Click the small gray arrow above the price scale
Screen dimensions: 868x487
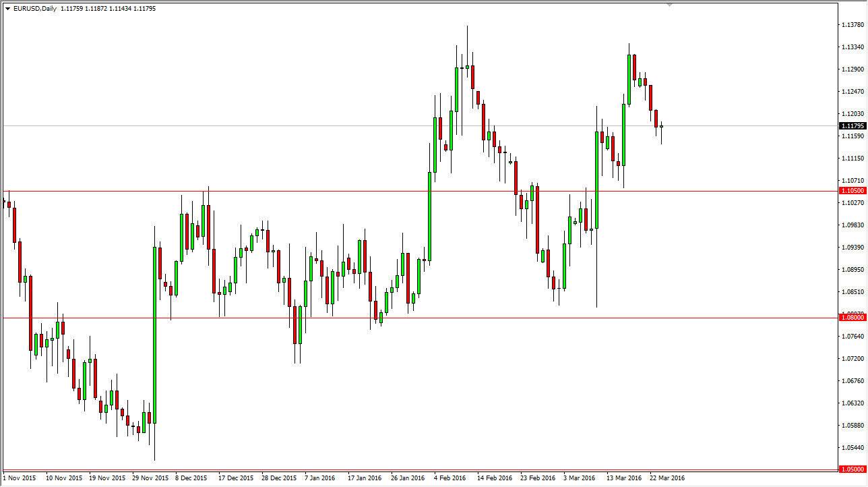click(669, 5)
